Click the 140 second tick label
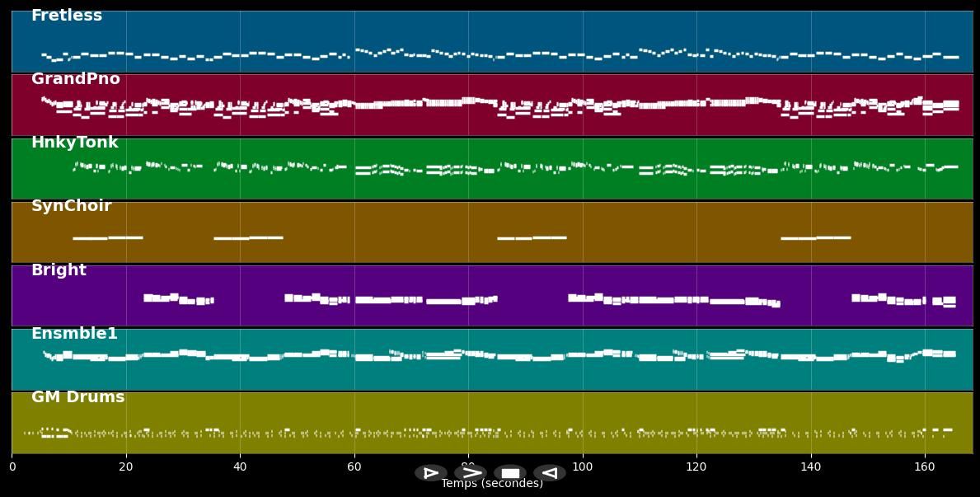The image size is (980, 497). coord(811,467)
